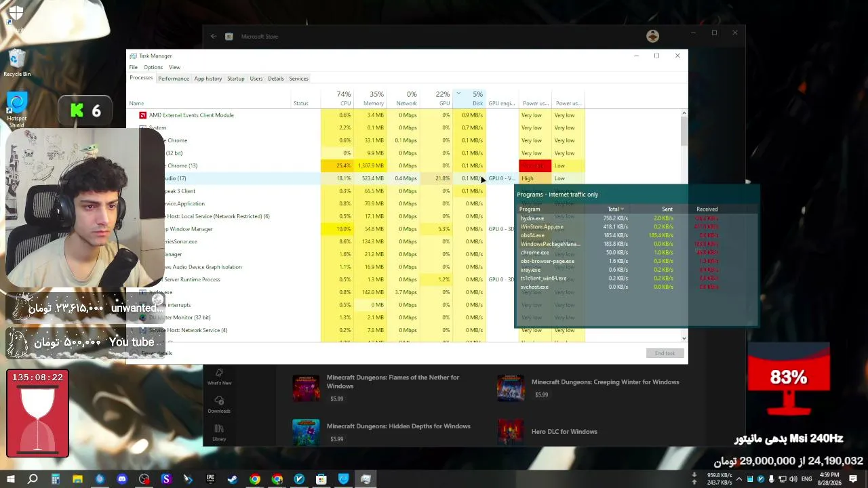The height and width of the screenshot is (488, 868).
Task: Open the Microsoft Store profile avatar
Action: tap(652, 36)
